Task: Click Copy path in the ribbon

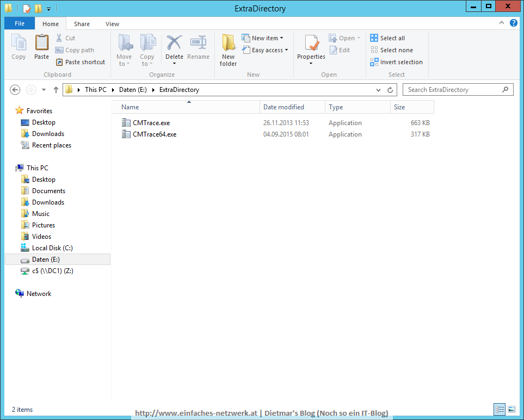Action: tap(75, 50)
